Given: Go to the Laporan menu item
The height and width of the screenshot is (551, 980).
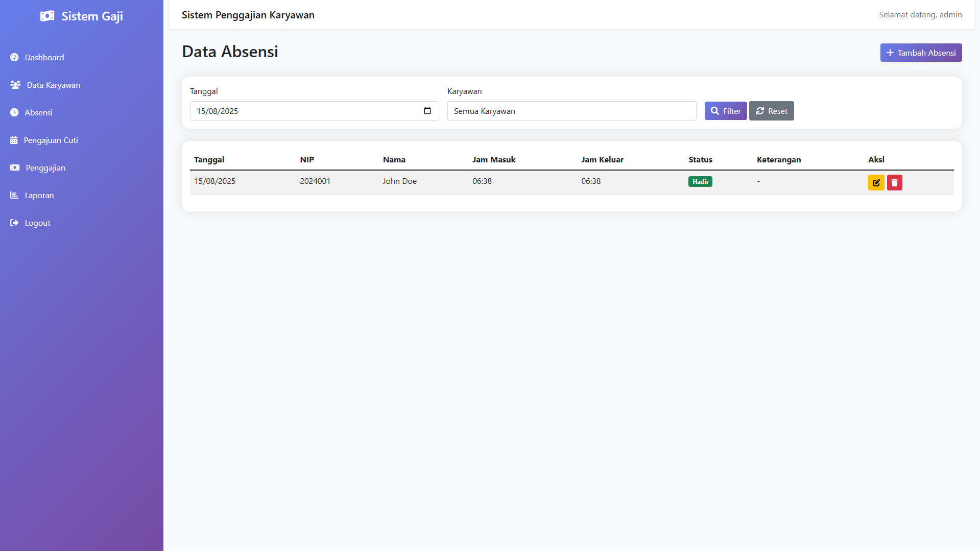Looking at the screenshot, I should point(39,195).
